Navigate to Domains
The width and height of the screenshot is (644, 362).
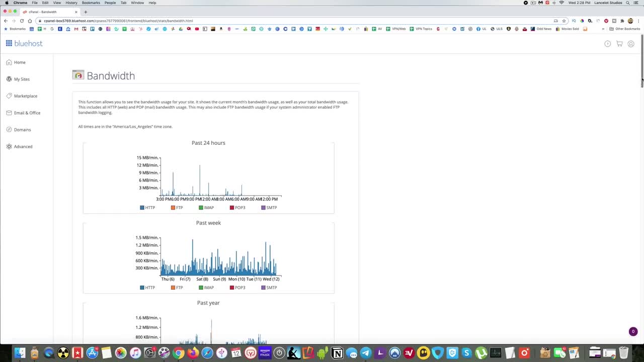pyautogui.click(x=23, y=130)
